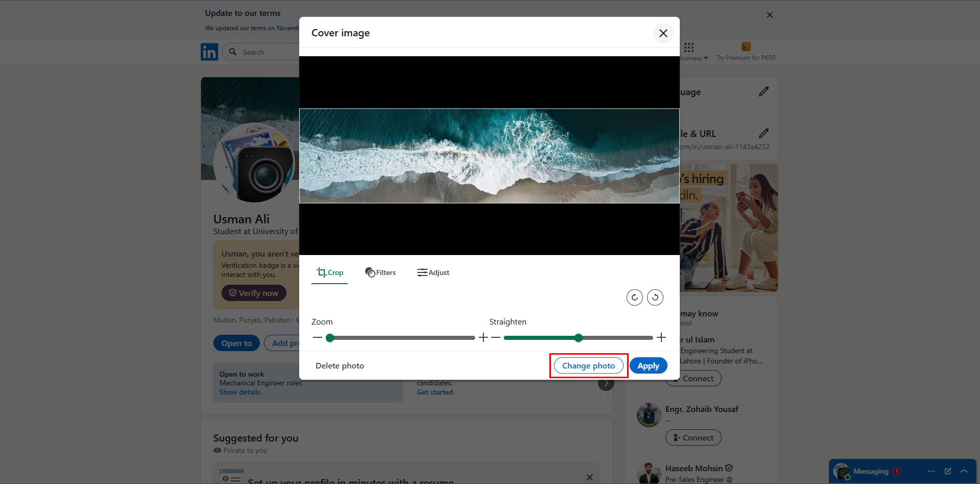Rotate the cover image clockwise
The image size is (980, 484).
[x=634, y=297]
